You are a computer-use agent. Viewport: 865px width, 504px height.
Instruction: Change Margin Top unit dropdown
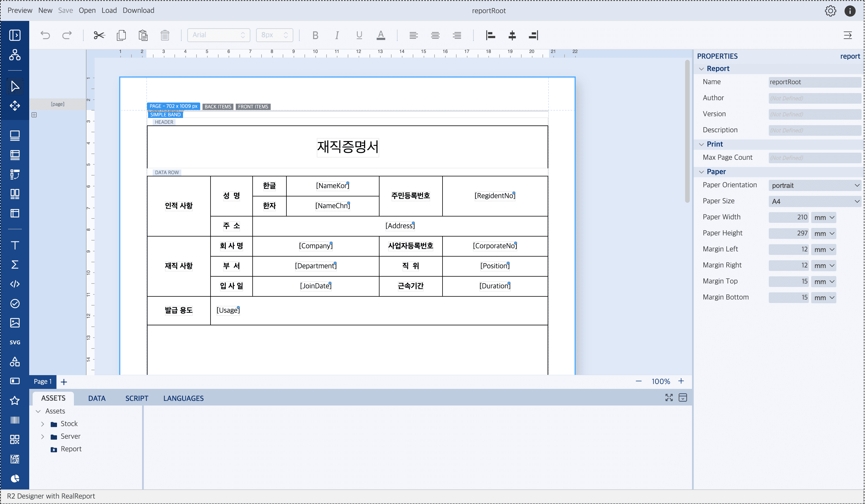824,282
